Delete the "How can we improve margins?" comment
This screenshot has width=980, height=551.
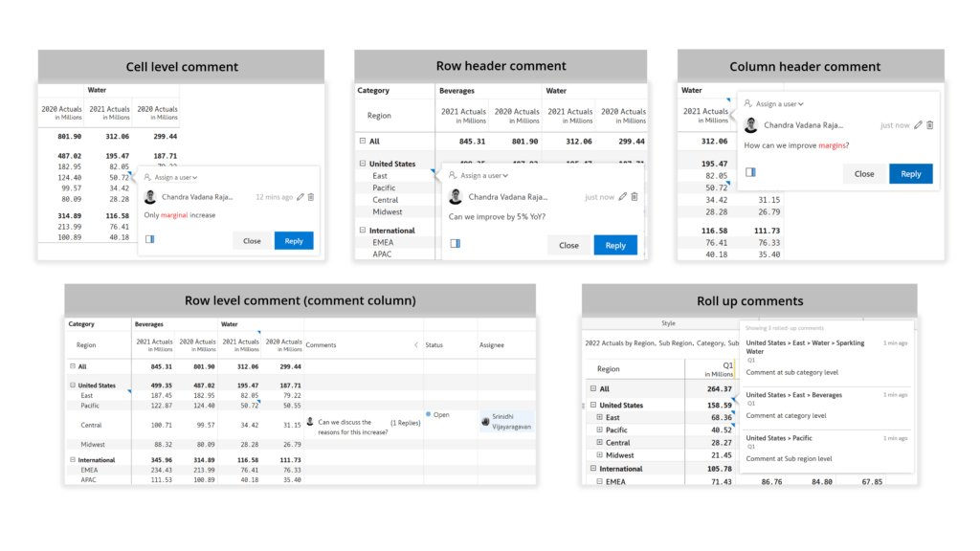coord(929,125)
